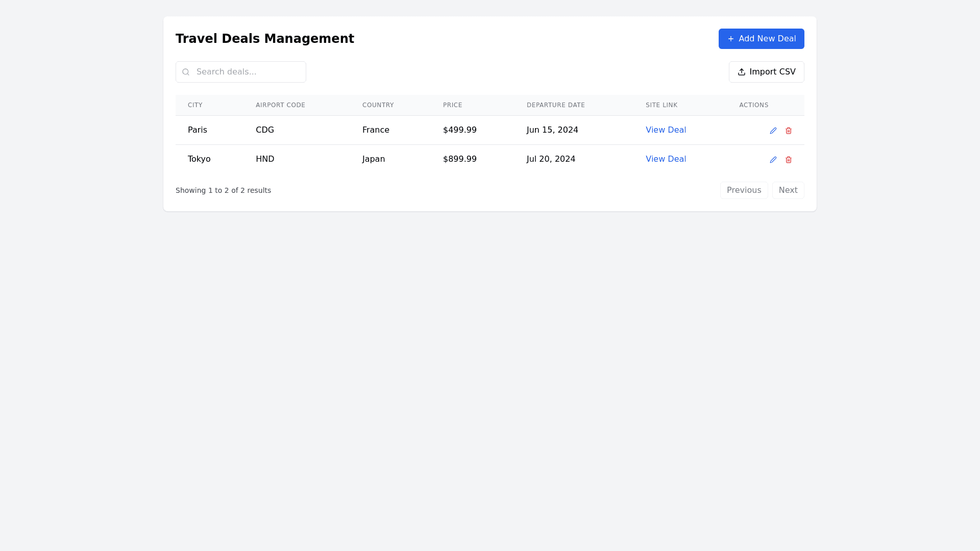
Task: Edit the Paris deal with pencil icon
Action: pos(773,131)
